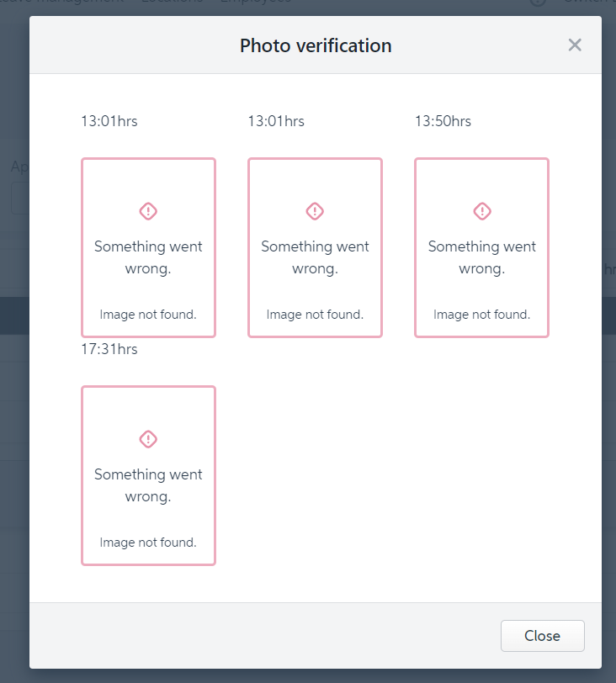This screenshot has height=683, width=616.
Task: Click the error icon in the second 13:01hrs card
Action: [x=315, y=210]
